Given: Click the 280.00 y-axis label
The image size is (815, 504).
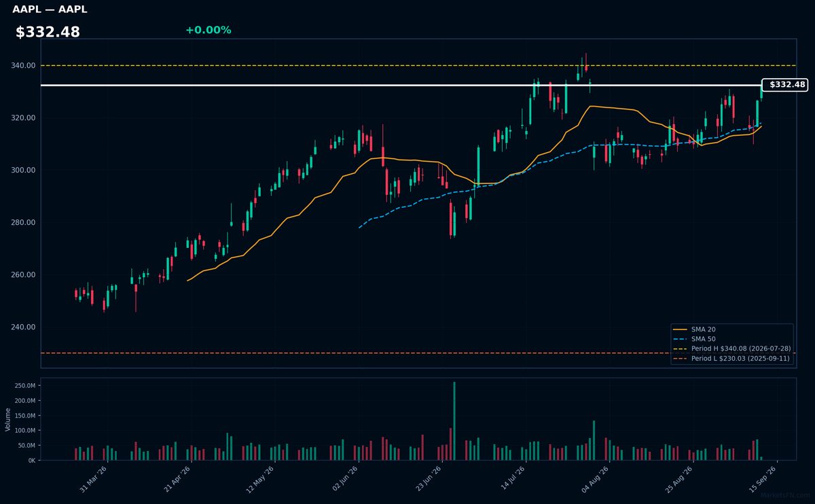Looking at the screenshot, I should point(24,222).
